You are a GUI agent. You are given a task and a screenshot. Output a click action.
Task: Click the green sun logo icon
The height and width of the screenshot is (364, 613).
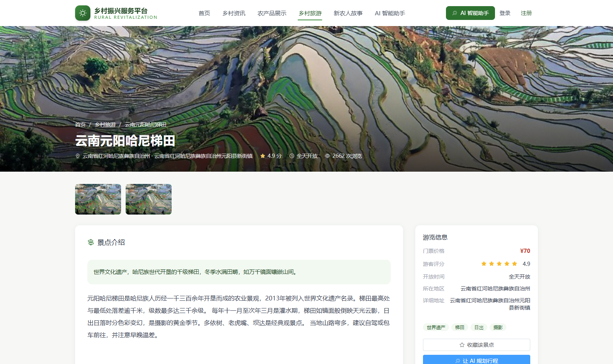83,13
